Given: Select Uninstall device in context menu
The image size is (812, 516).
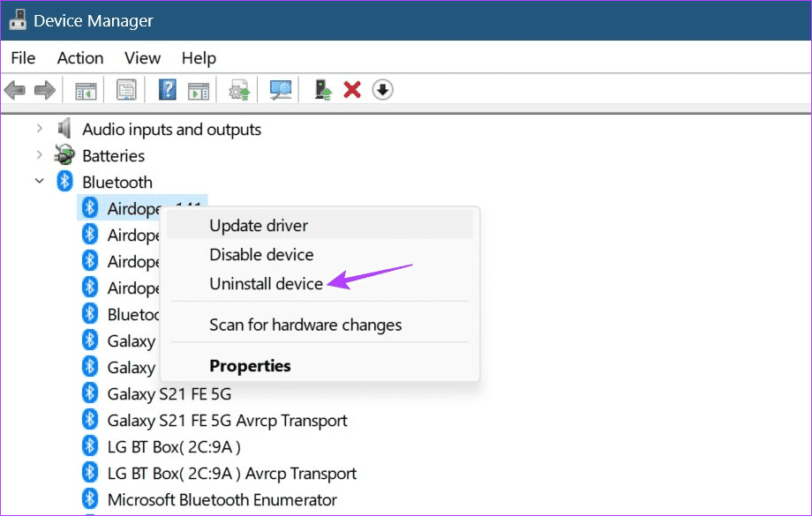Looking at the screenshot, I should [320, 284].
